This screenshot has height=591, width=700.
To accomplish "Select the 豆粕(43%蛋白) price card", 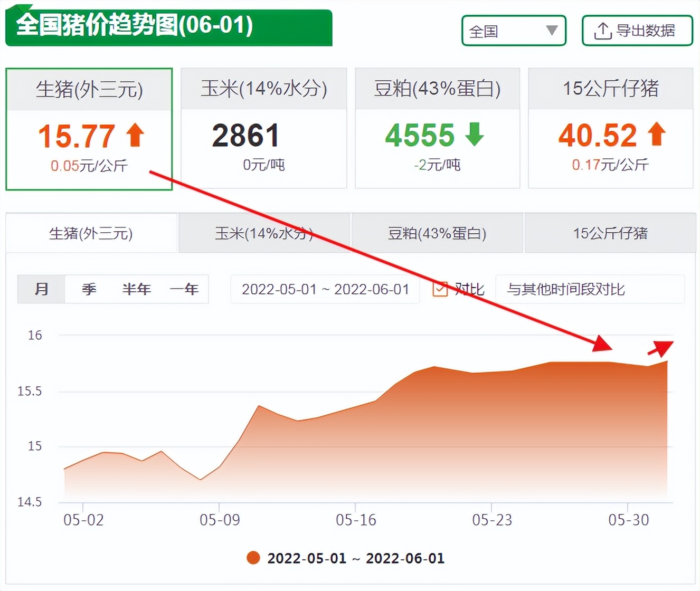I will tap(438, 128).
